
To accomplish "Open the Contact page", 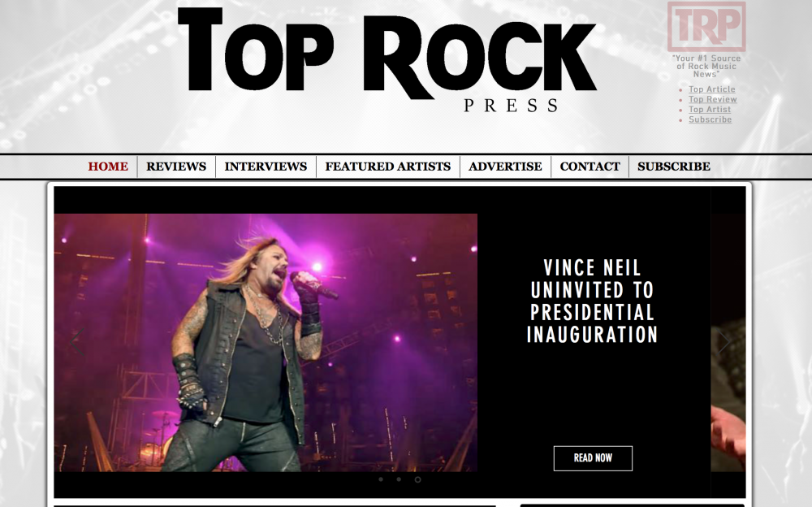I will [x=590, y=167].
